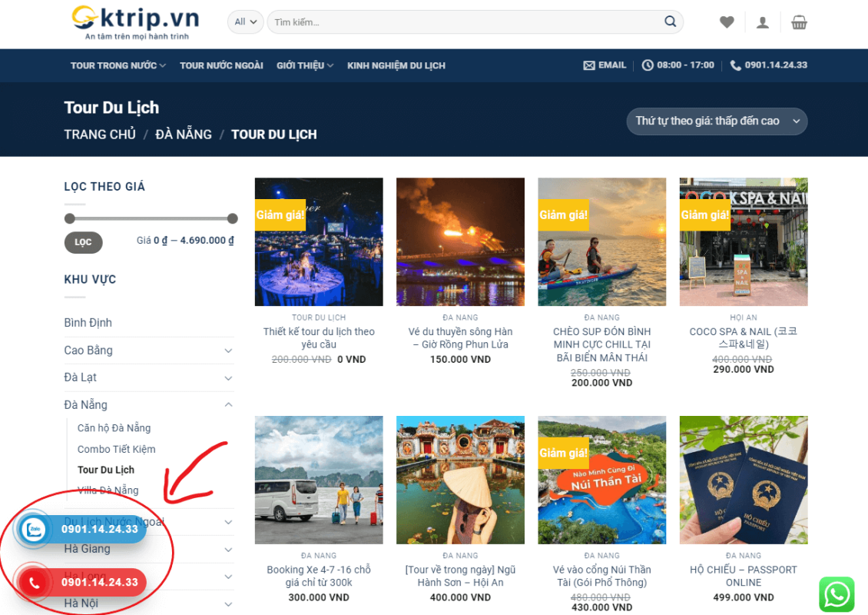This screenshot has width=868, height=615.
Task: Open Căn hộ Đà Nẵng subcategory
Action: (114, 427)
